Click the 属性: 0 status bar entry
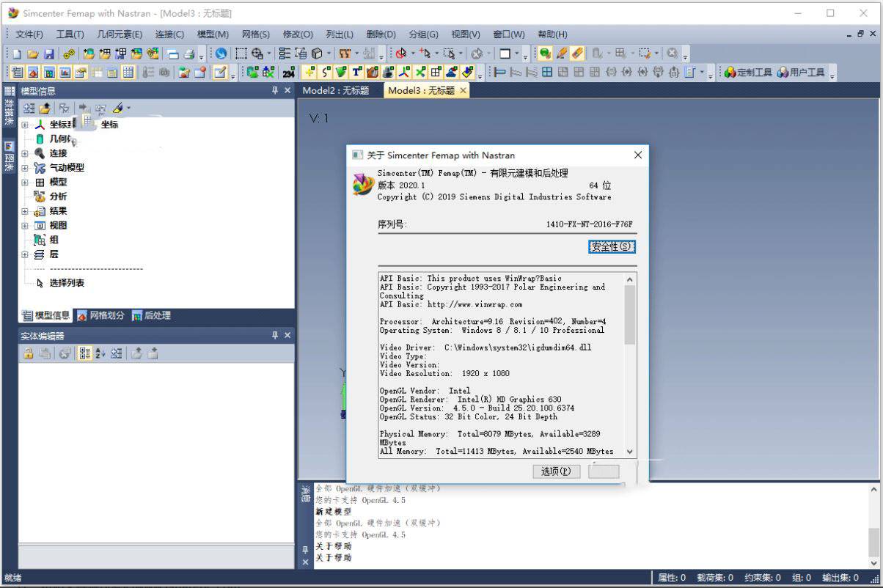The width and height of the screenshot is (883, 588). pyautogui.click(x=672, y=578)
